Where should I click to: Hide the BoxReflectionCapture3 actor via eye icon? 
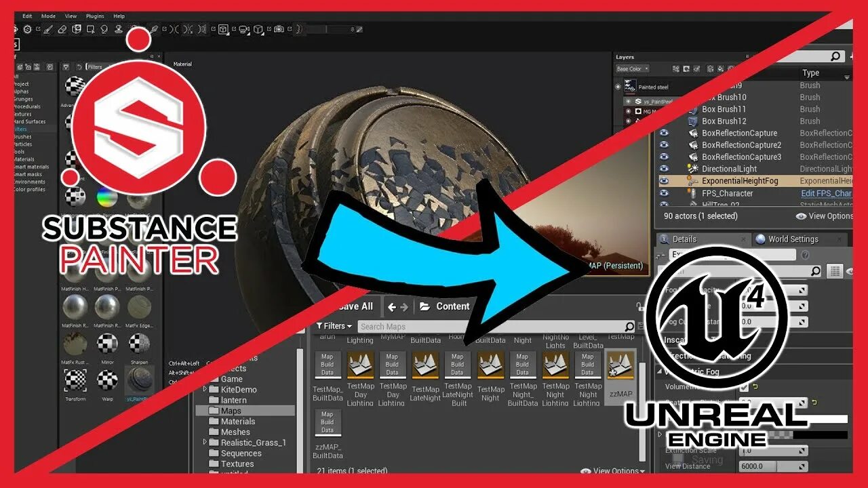pos(664,157)
